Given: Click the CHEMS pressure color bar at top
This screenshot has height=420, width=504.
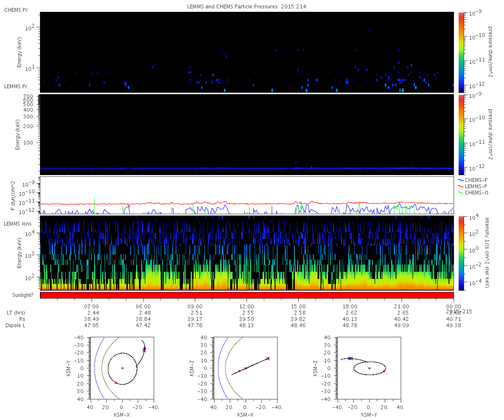Looking at the screenshot, I should click(x=462, y=52).
